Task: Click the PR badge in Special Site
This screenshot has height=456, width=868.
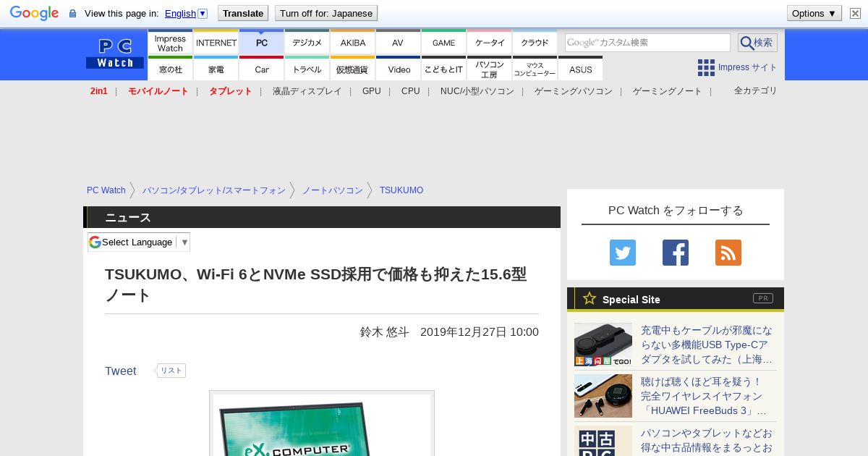Action: [762, 298]
